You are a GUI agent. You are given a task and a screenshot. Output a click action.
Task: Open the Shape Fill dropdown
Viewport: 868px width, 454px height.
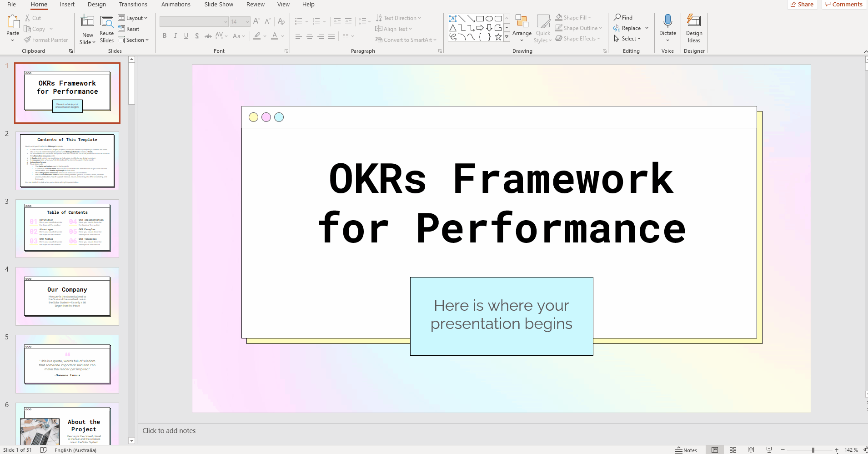(x=573, y=17)
